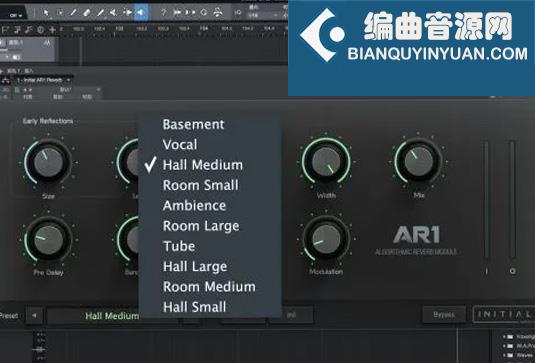Click the Pre Delay knob
The image size is (535, 363).
[x=48, y=239]
